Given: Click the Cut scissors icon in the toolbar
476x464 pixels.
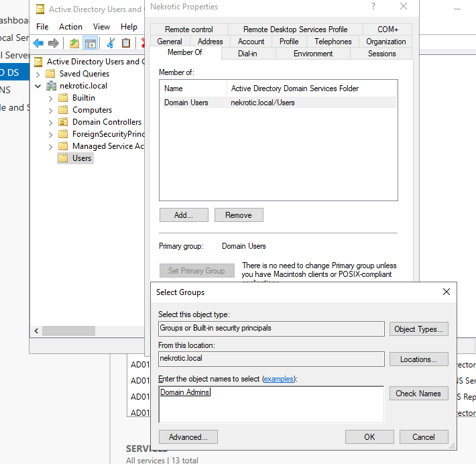Looking at the screenshot, I should [x=111, y=43].
